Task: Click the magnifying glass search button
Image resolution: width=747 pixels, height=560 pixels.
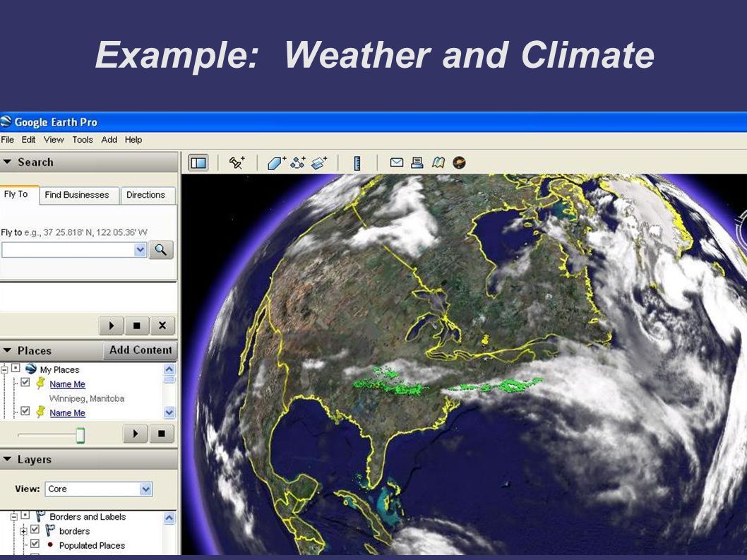Action: [161, 250]
